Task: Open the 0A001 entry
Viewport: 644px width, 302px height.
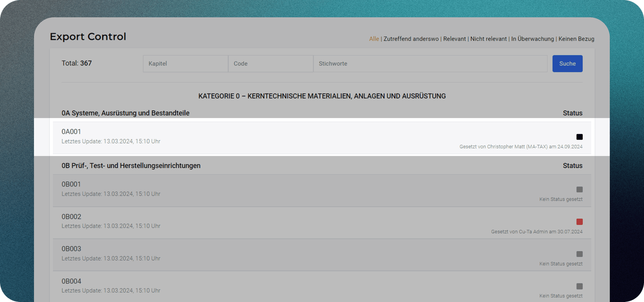Action: pos(71,132)
